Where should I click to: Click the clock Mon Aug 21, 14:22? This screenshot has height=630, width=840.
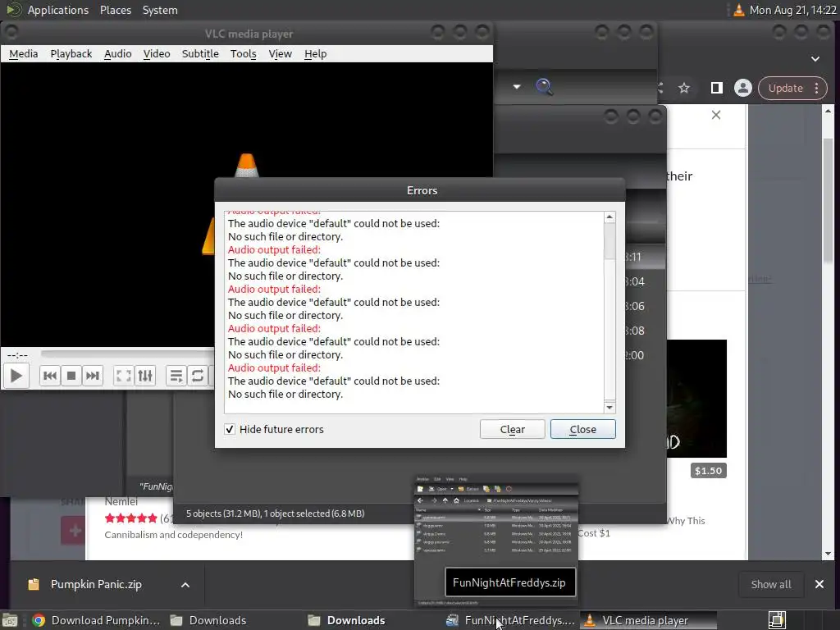(x=792, y=10)
